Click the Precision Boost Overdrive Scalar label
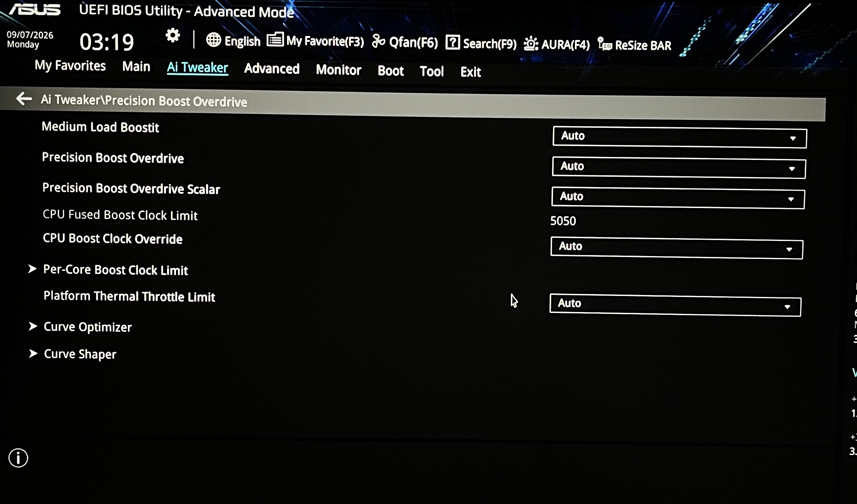Image resolution: width=857 pixels, height=504 pixels. (x=131, y=188)
